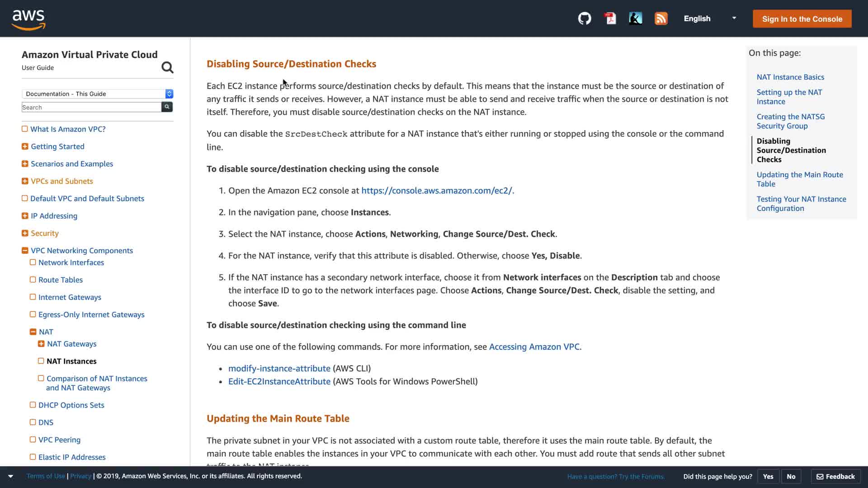Open the modify-instance-attribute link
This screenshot has width=868, height=488.
click(x=279, y=368)
